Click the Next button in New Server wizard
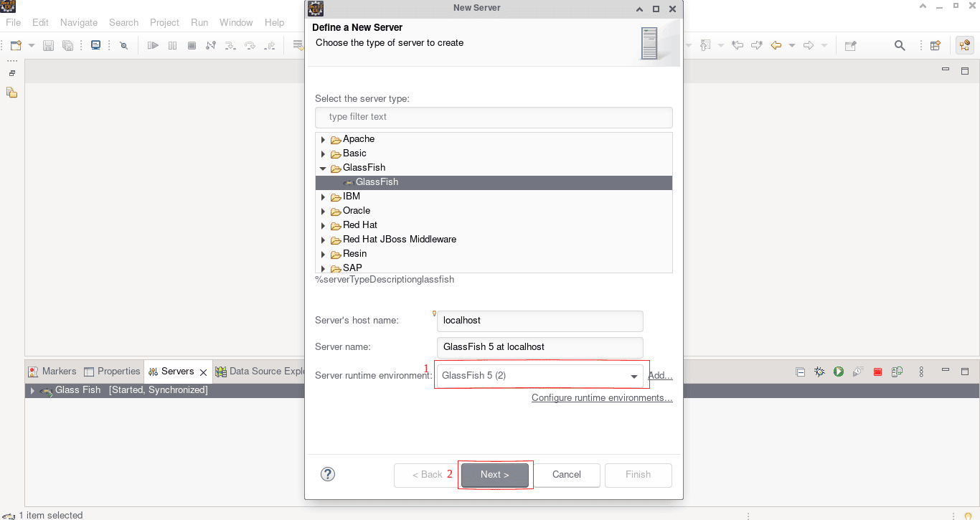This screenshot has width=980, height=520. (495, 474)
